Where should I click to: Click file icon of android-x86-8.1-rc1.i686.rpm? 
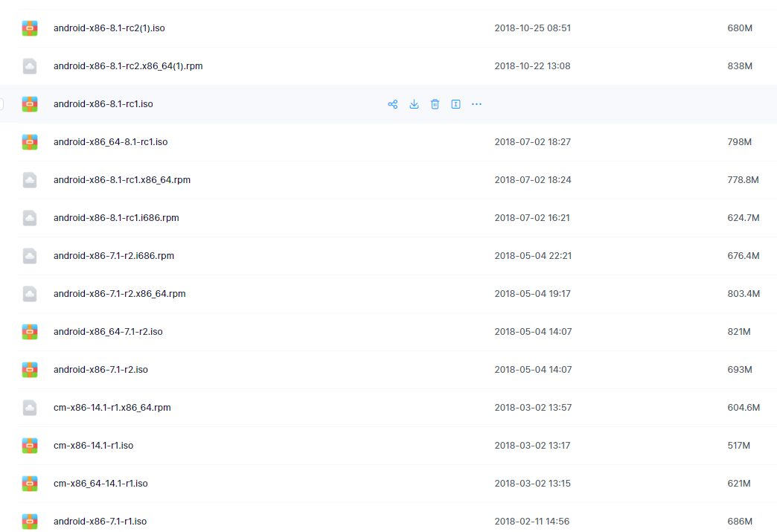(x=30, y=218)
